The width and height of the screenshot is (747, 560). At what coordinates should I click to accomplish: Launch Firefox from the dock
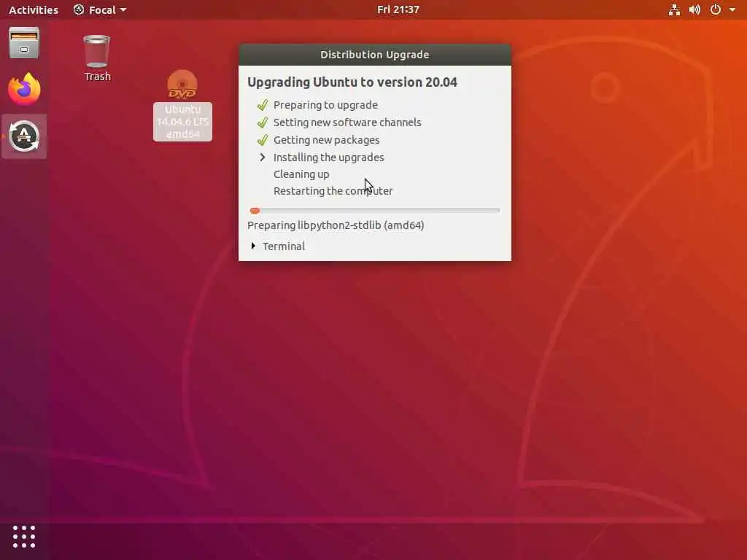tap(24, 89)
